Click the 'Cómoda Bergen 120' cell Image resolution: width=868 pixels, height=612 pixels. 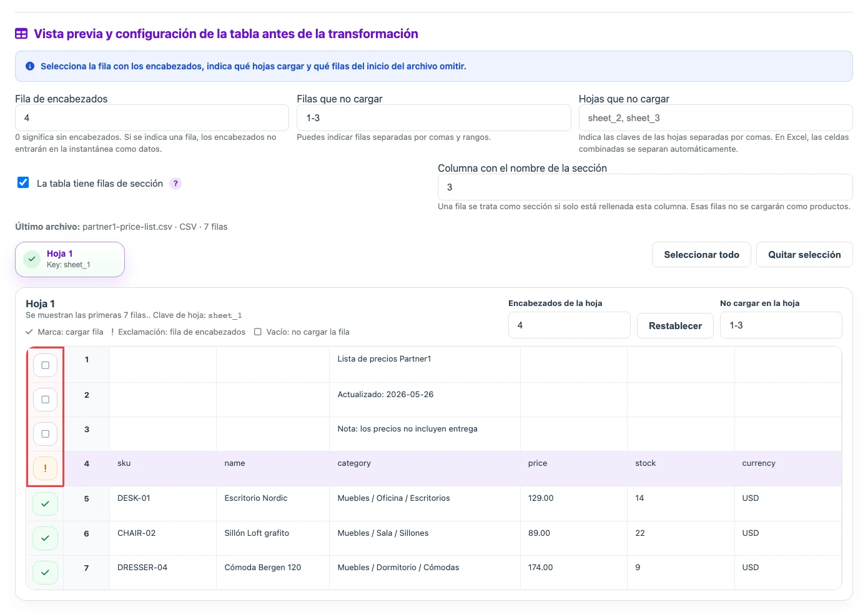(x=273, y=573)
